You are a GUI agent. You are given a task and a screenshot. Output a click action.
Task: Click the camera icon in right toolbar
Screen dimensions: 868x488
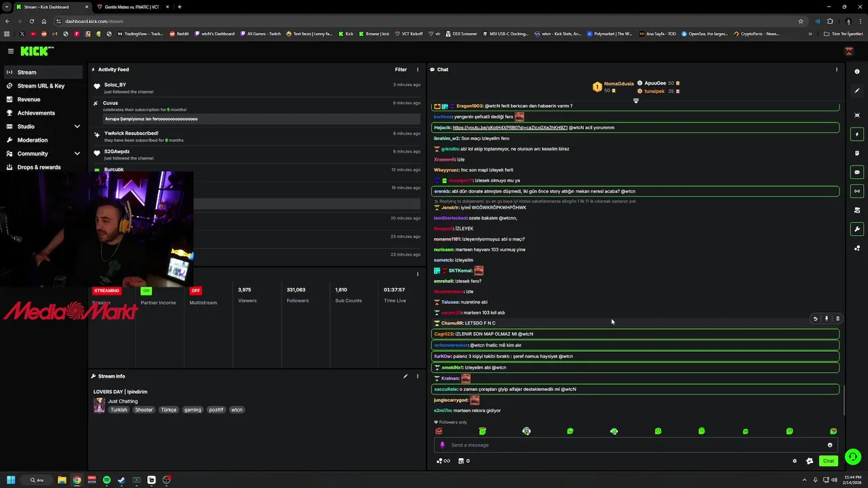click(x=857, y=210)
